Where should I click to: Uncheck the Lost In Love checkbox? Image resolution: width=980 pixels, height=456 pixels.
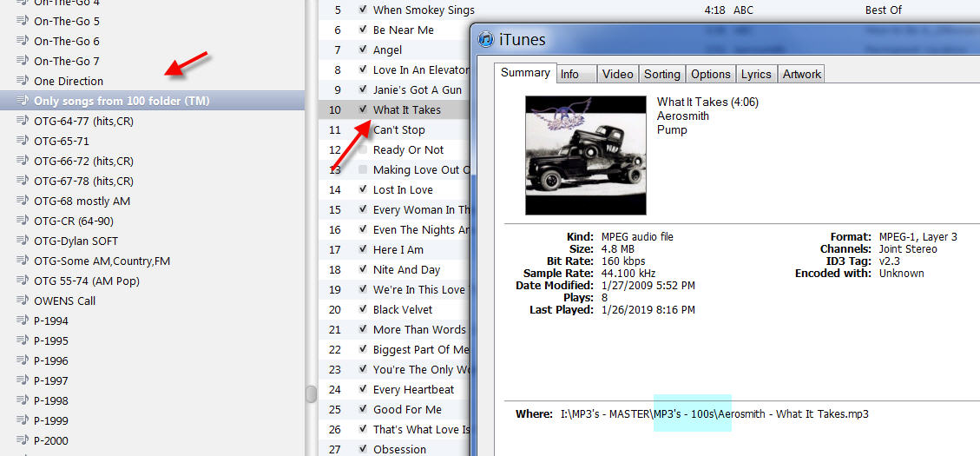coord(363,189)
